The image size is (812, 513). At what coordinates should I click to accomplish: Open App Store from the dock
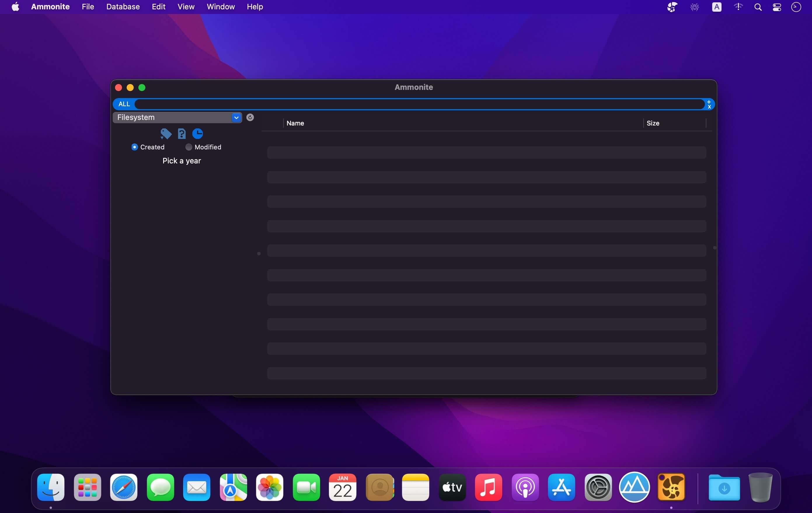[x=561, y=487]
